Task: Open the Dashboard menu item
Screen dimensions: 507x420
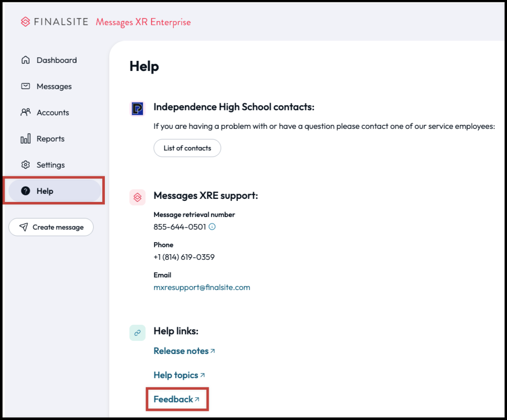Action: pyautogui.click(x=56, y=60)
